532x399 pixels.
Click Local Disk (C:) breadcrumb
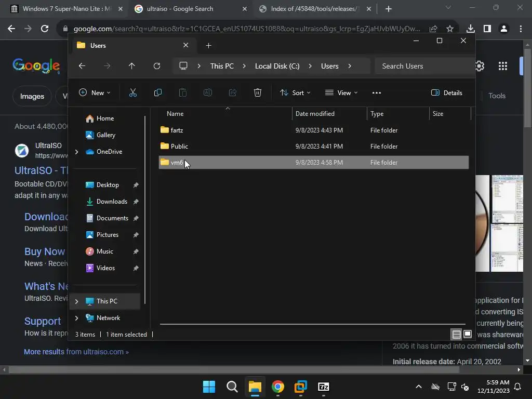[x=277, y=66]
